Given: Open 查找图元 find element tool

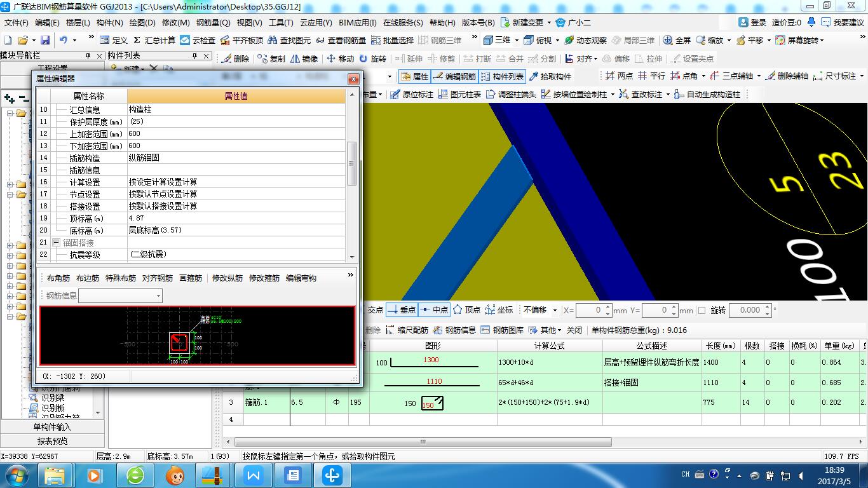Looking at the screenshot, I should click(x=290, y=40).
